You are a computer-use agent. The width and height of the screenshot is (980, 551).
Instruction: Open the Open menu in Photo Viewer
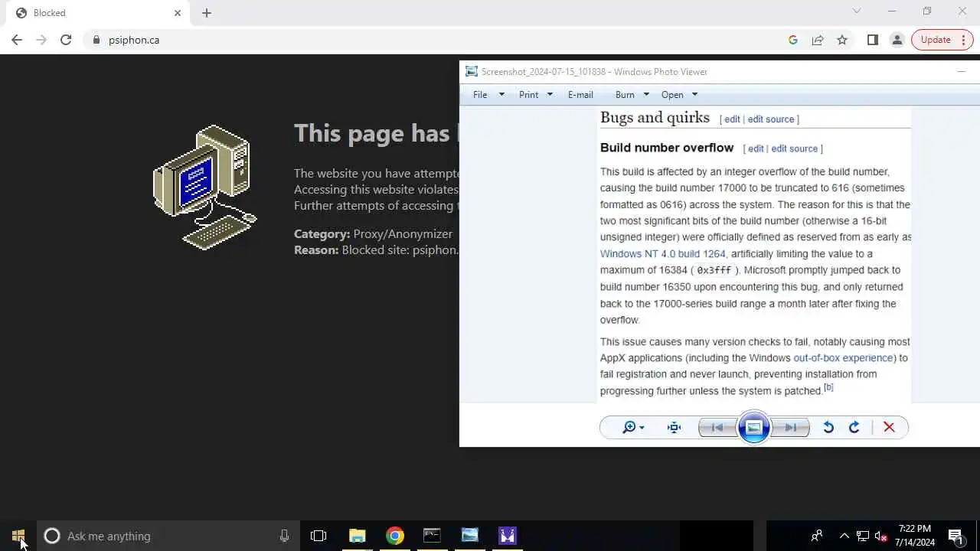(672, 95)
